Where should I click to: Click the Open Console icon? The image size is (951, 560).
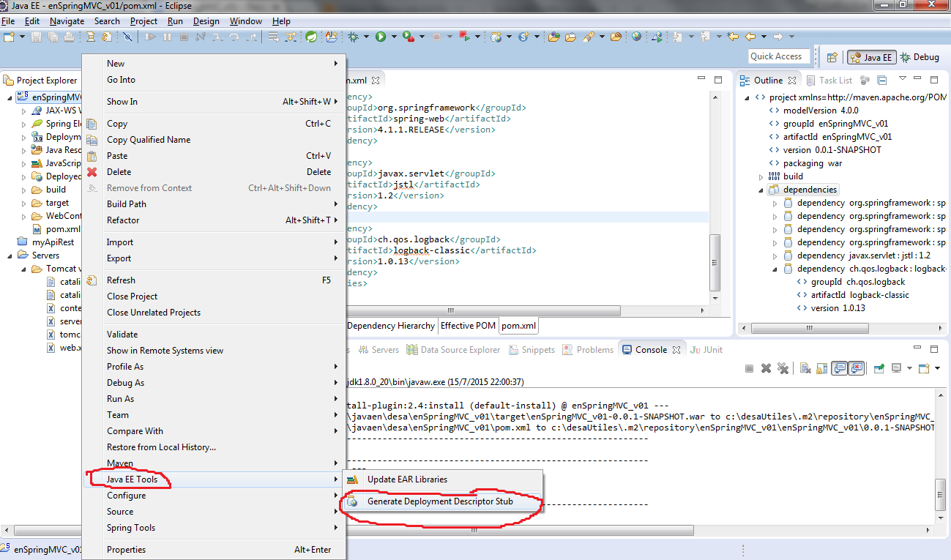[x=924, y=368]
